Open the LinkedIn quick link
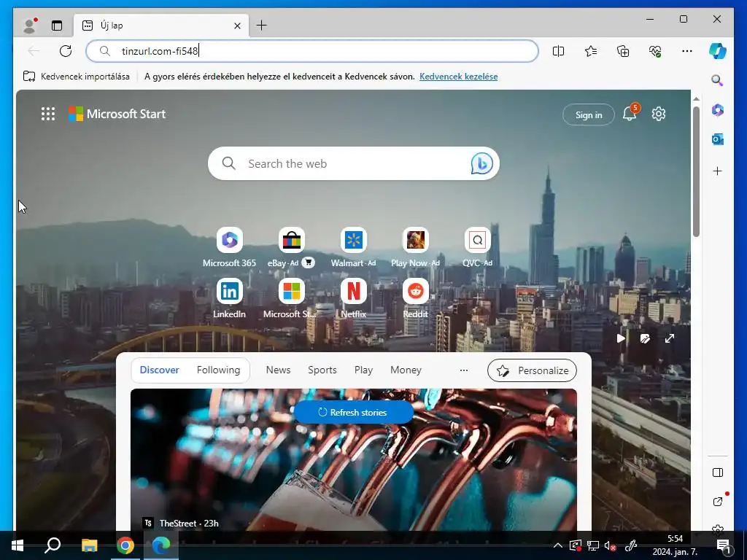This screenshot has height=560, width=747. (229, 298)
